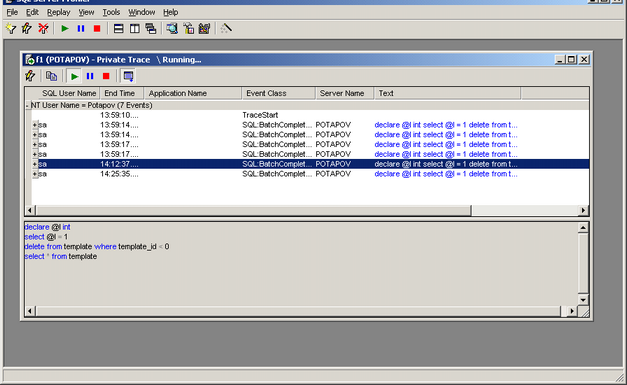This screenshot has width=627, height=385.
Task: Click the NT User Name = Potapov group label
Action: [92, 105]
